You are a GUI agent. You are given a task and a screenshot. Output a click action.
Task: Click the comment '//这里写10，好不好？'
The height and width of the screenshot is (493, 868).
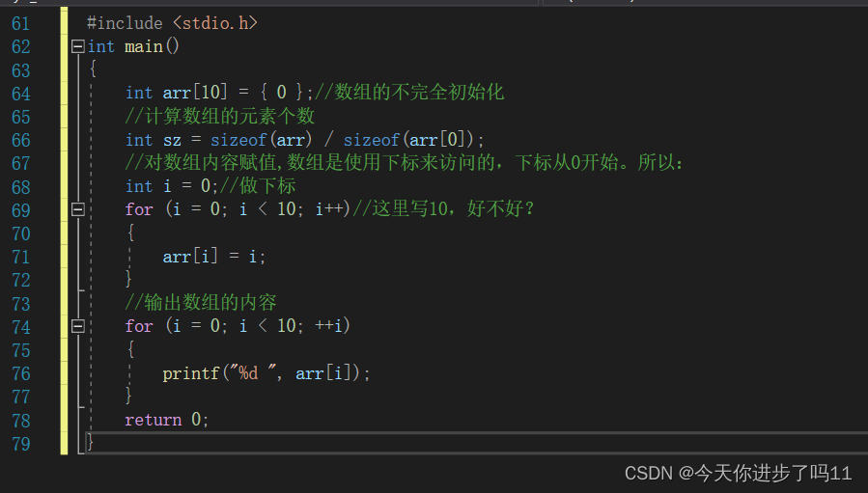444,209
